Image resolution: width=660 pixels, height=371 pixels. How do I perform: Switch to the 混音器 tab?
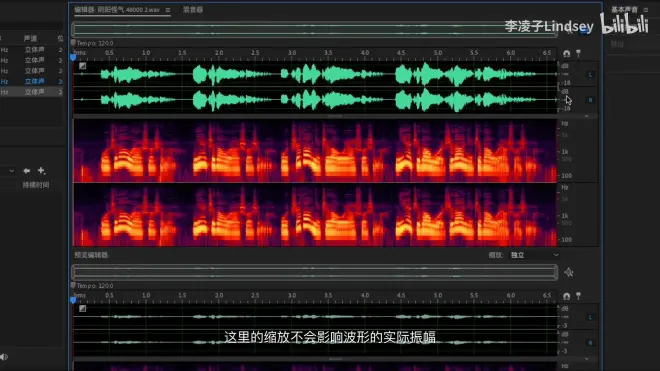(193, 9)
